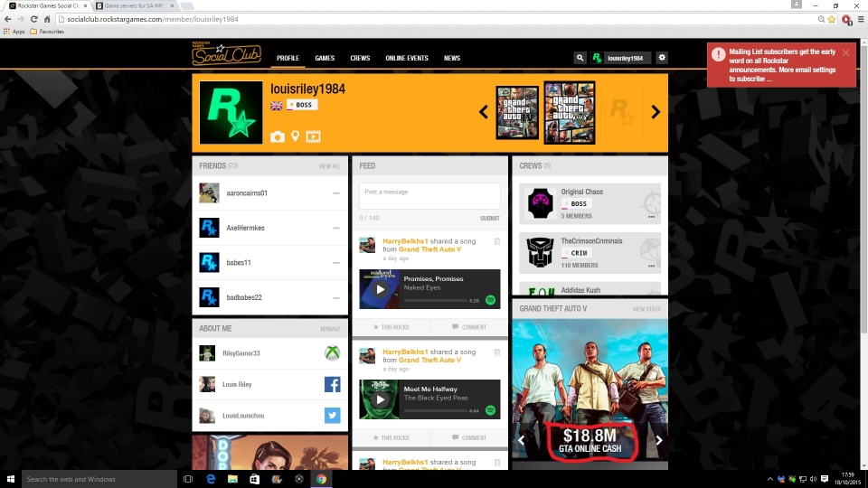Delete the Promises, Promises feed post via trash icon

coord(496,241)
